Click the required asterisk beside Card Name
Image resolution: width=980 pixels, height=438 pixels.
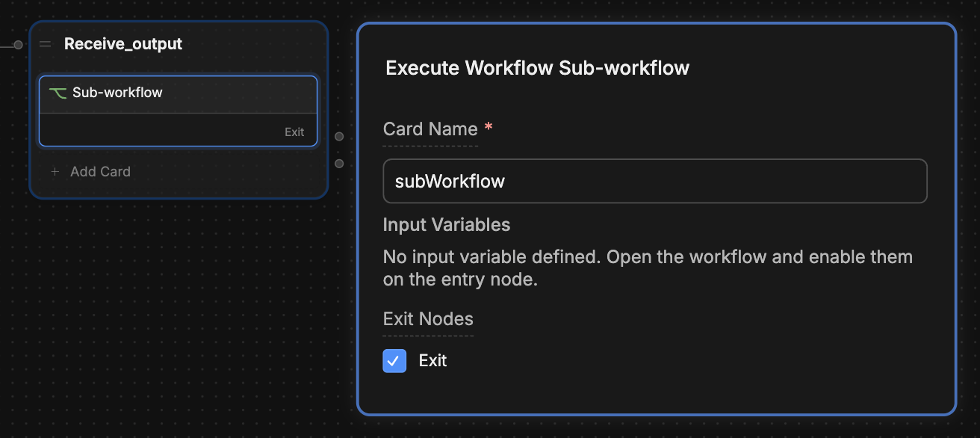pyautogui.click(x=487, y=127)
